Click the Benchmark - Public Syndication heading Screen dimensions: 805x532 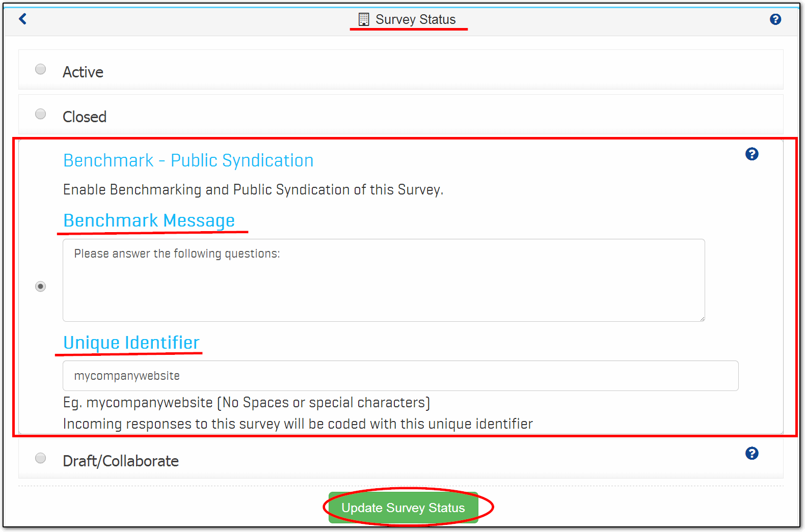[188, 161]
